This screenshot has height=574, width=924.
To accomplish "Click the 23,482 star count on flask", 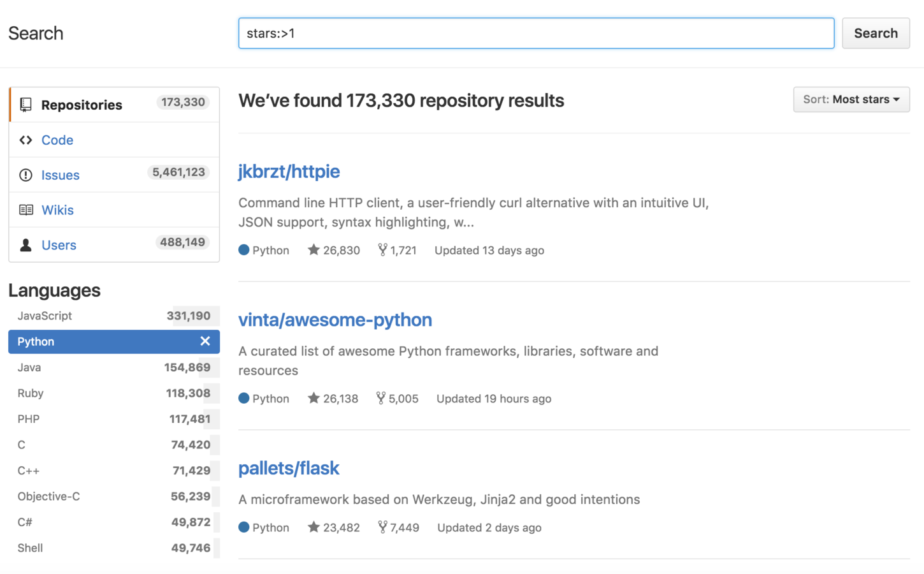I will [342, 527].
